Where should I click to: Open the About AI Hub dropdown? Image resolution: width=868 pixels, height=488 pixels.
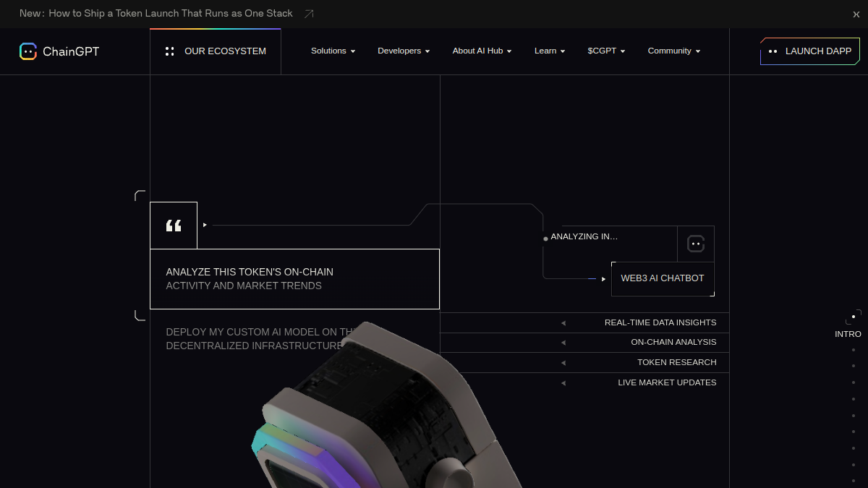pyautogui.click(x=482, y=51)
